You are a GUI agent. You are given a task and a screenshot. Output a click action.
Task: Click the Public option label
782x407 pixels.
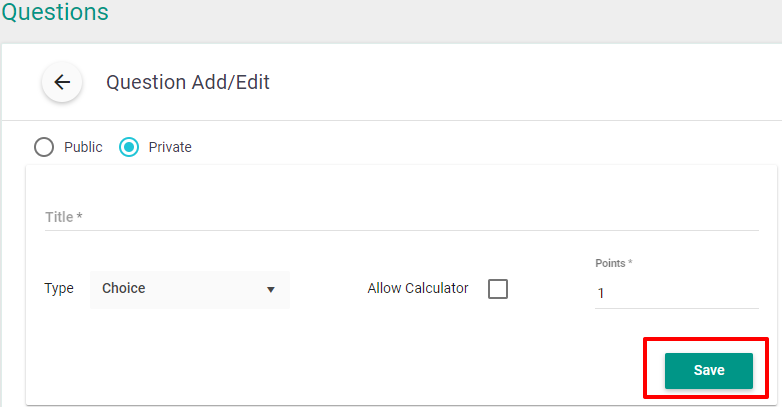coord(83,147)
